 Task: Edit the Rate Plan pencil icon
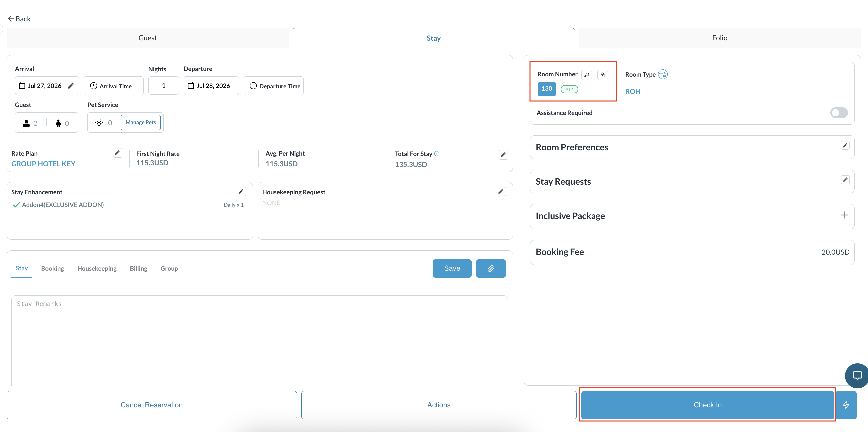tap(117, 153)
